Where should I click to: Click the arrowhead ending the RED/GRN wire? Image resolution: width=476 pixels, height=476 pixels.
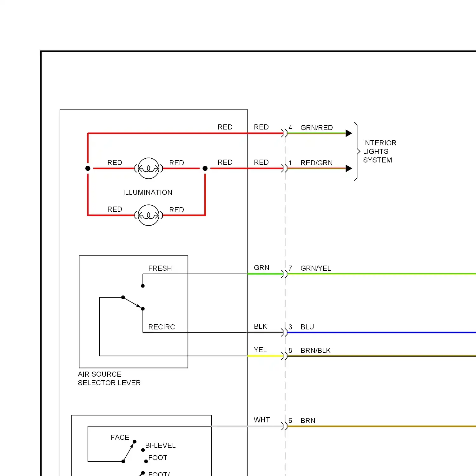(349, 169)
